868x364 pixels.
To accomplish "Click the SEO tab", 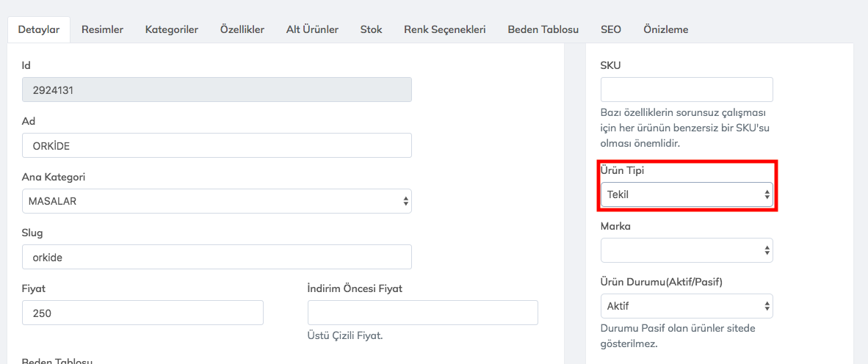I will (611, 29).
